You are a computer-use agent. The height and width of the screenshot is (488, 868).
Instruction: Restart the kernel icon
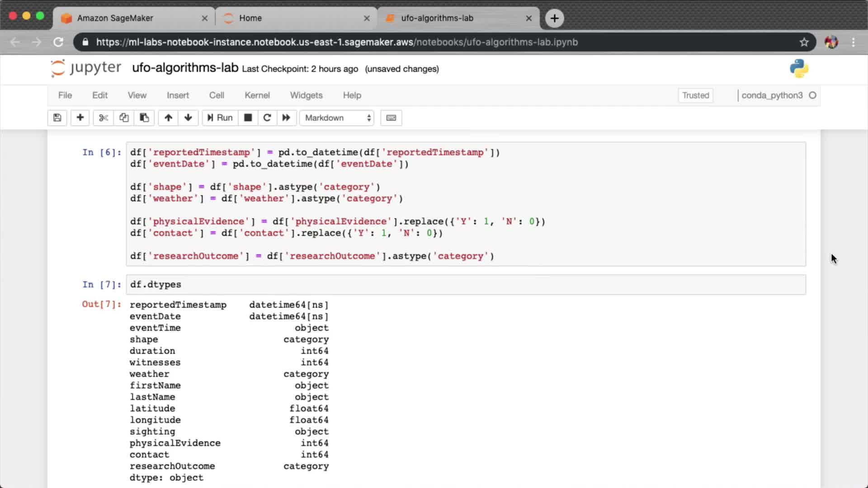pyautogui.click(x=267, y=118)
